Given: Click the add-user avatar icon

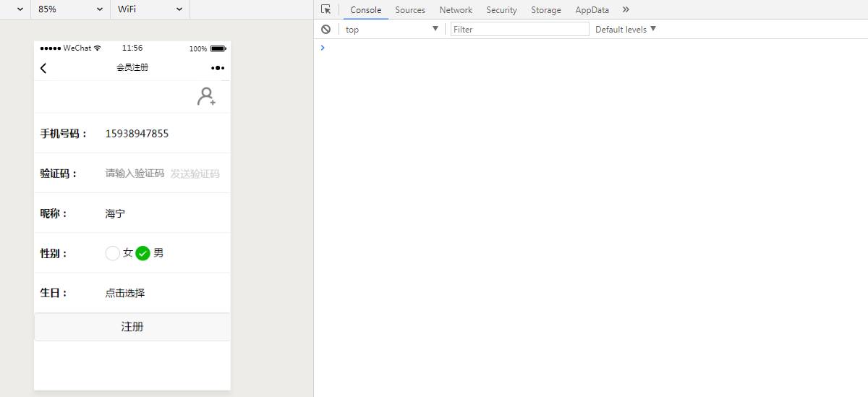Looking at the screenshot, I should pos(206,97).
